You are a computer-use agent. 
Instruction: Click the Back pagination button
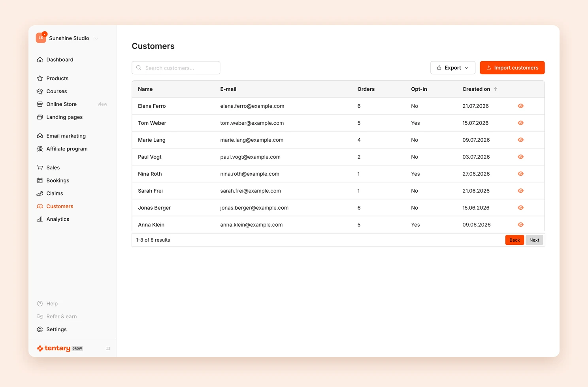pos(514,240)
